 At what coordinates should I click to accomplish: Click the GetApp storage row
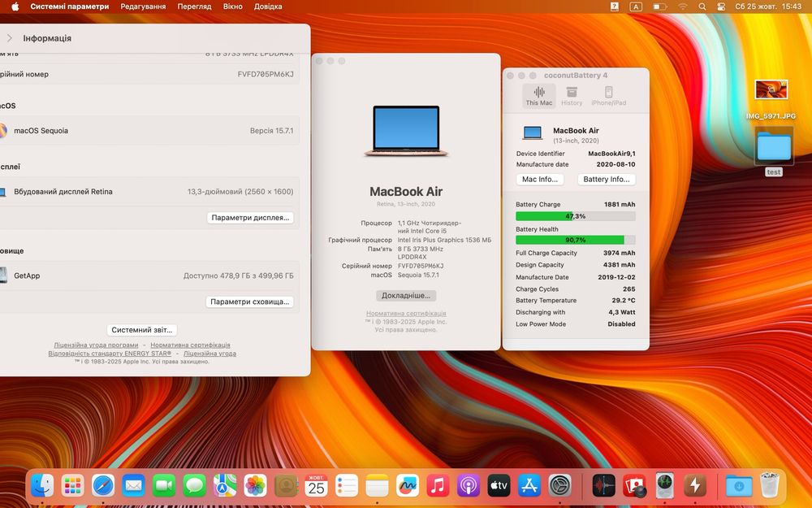tap(149, 276)
